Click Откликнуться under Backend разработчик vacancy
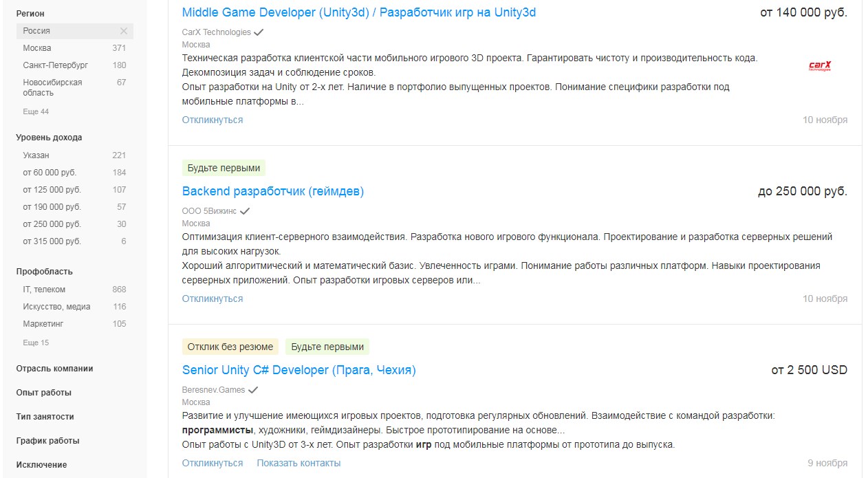The image size is (868, 478). pos(212,298)
